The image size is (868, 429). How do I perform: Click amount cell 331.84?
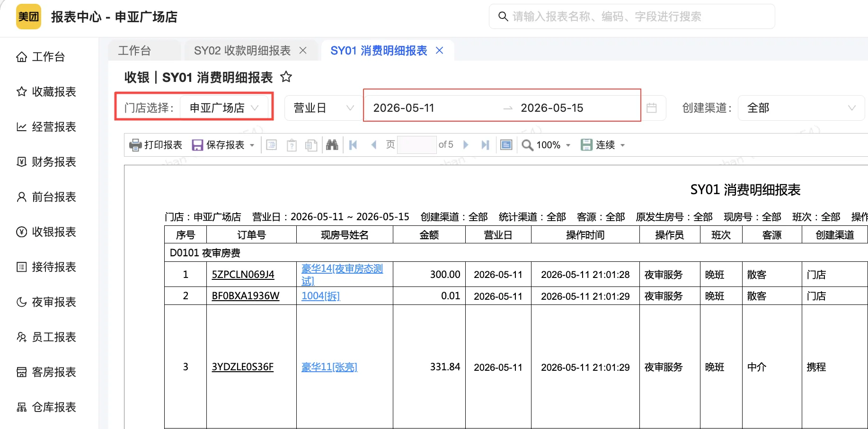[x=429, y=367]
